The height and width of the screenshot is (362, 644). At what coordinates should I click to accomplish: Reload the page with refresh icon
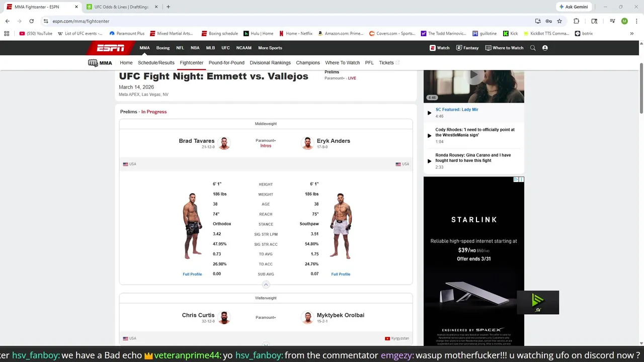31,21
